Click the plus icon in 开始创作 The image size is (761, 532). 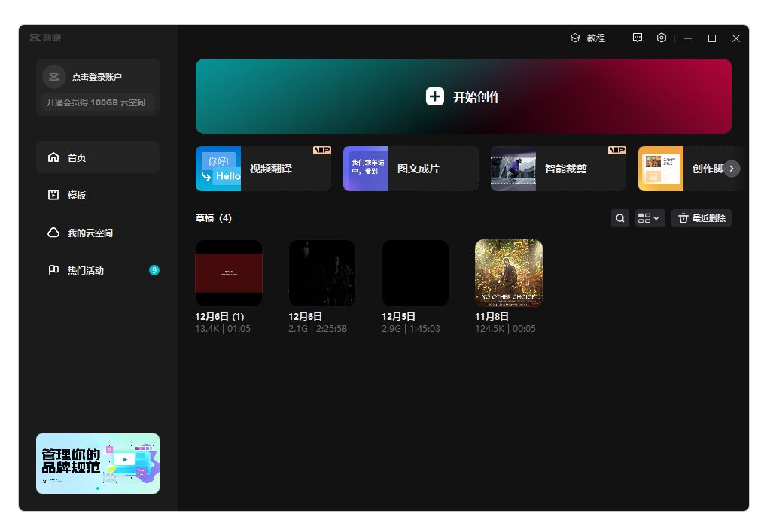tap(435, 96)
